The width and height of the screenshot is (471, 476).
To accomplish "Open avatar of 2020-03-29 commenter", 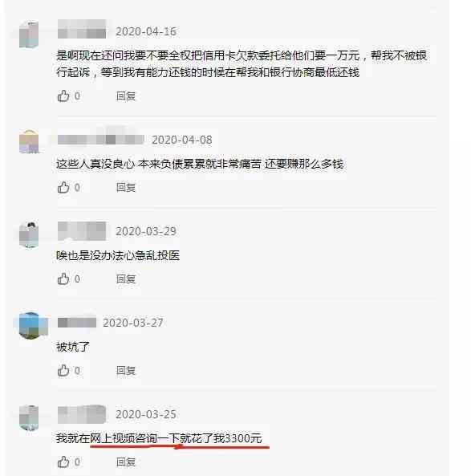I will (x=29, y=235).
